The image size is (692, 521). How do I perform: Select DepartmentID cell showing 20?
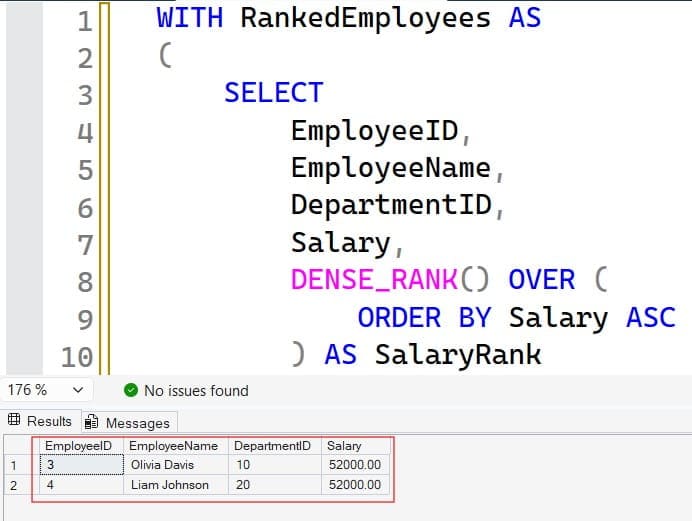pos(275,485)
